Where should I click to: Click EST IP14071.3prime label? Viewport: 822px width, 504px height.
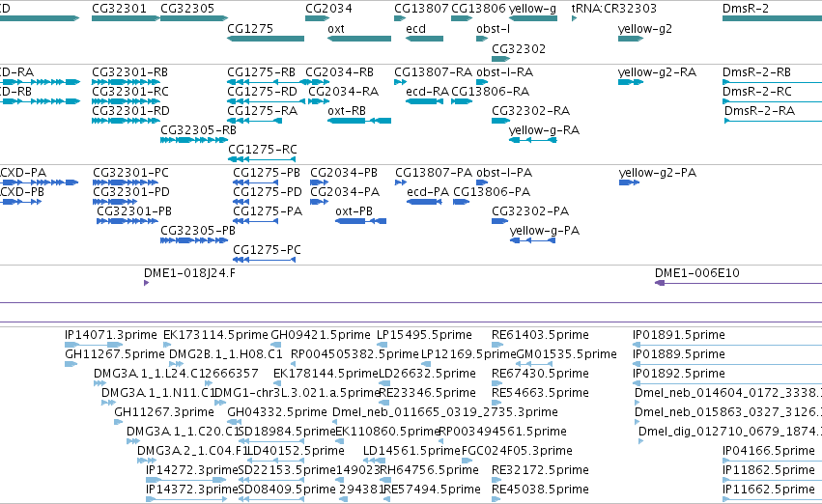pyautogui.click(x=111, y=335)
